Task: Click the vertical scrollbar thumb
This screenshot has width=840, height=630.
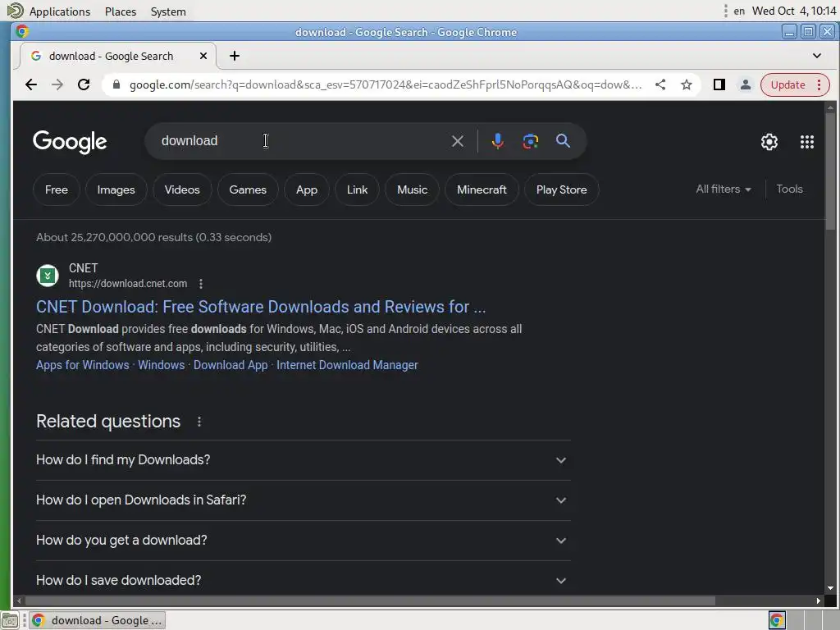Action: (x=830, y=171)
